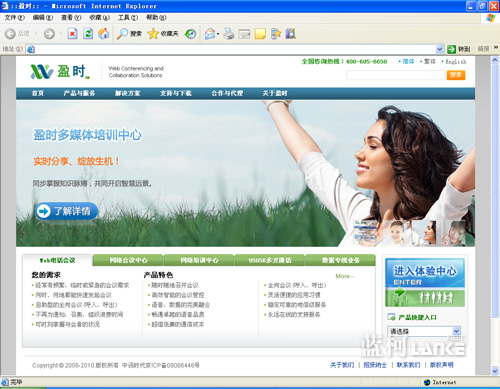The width and height of the screenshot is (500, 389).
Task: Open the product quick entry dropdown
Action: (424, 331)
